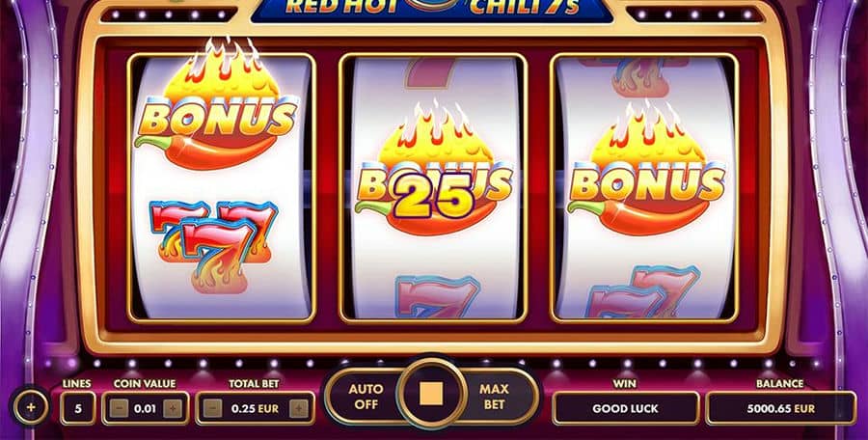Screen dimensions: 868x440
Task: Click the 0.01 coin value field
Action: click(146, 408)
